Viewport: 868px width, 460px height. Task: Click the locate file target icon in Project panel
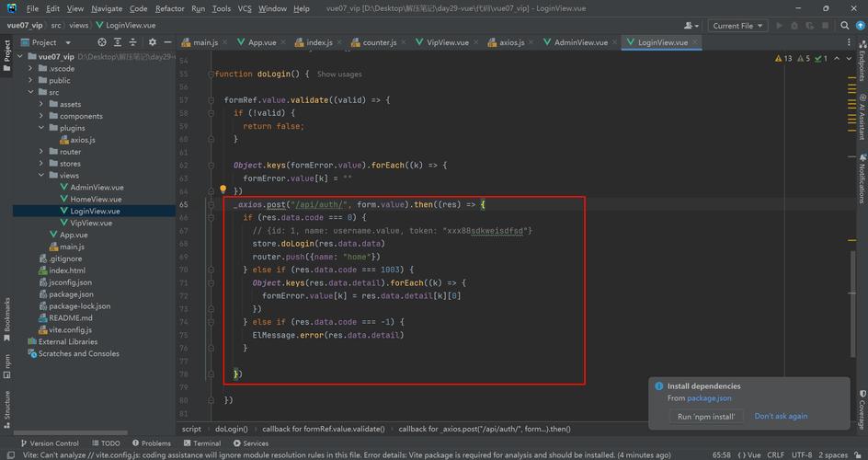tap(102, 42)
